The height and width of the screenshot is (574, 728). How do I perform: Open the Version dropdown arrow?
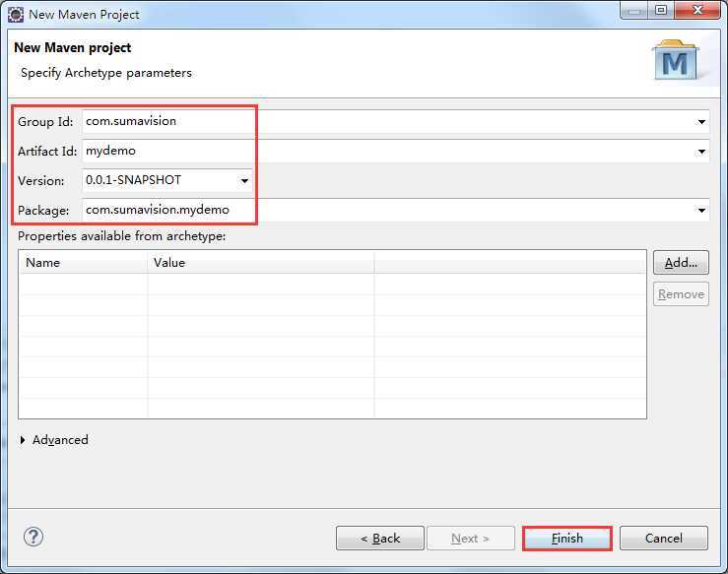[x=244, y=180]
